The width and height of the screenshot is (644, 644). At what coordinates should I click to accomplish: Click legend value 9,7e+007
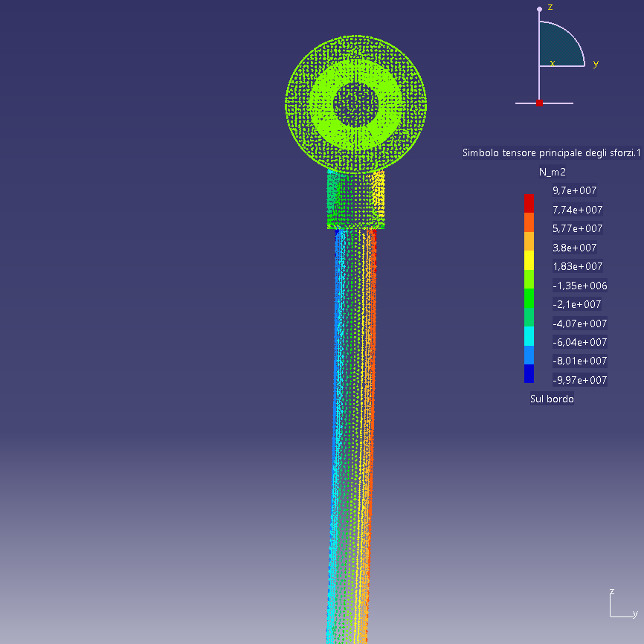[574, 190]
